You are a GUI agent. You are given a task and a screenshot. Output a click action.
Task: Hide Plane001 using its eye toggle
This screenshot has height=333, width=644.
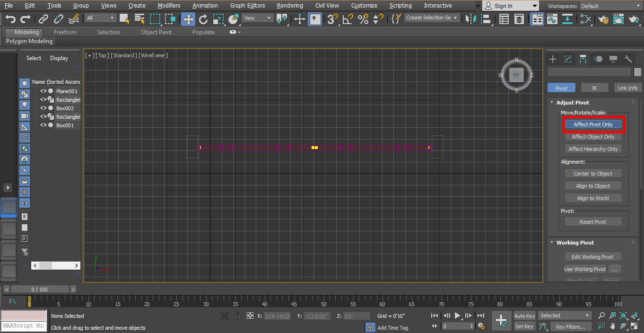click(43, 91)
